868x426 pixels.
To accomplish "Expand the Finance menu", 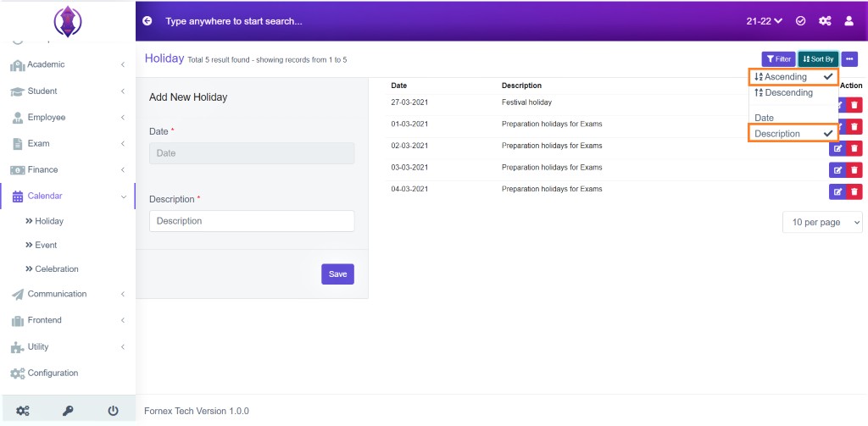I will coord(68,170).
